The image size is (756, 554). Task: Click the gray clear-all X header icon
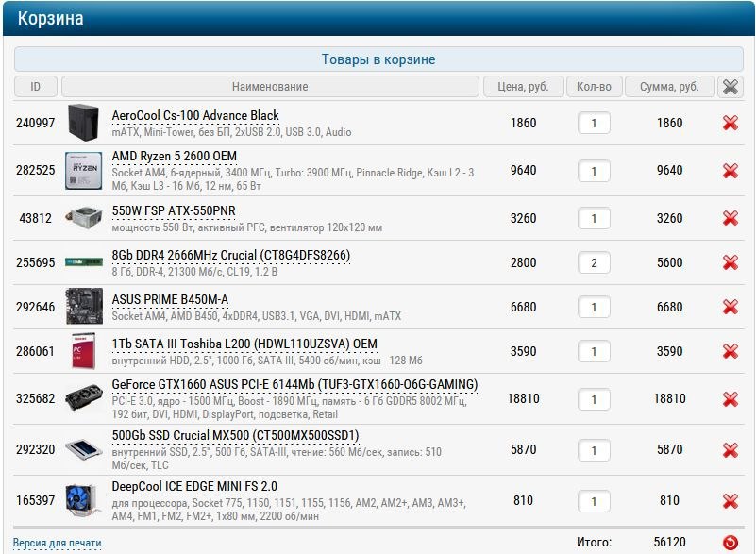point(731,87)
